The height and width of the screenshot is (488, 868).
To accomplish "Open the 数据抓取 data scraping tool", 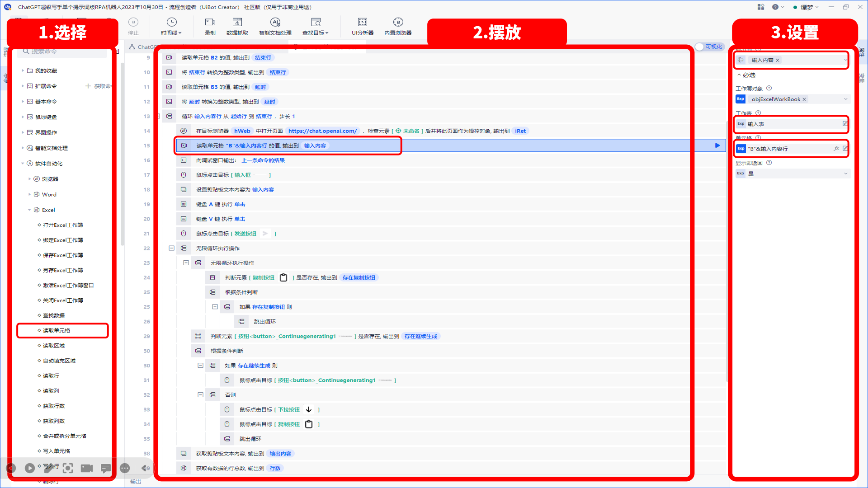I will tap(237, 26).
